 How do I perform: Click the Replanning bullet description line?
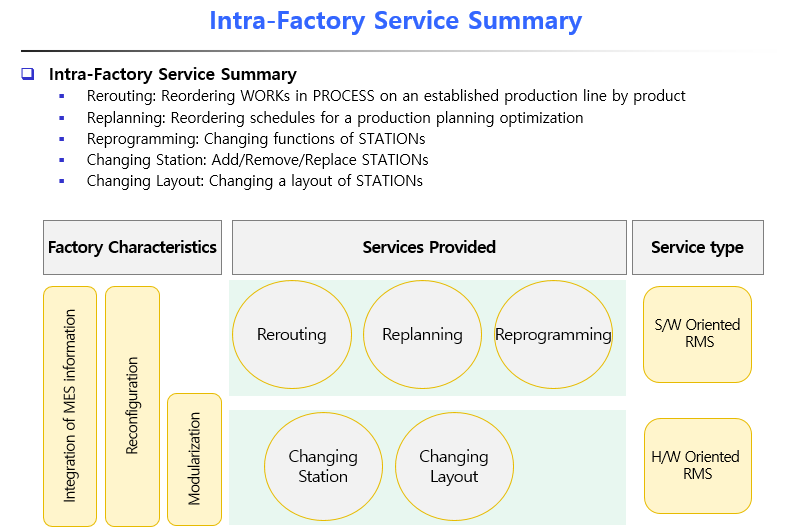(335, 118)
